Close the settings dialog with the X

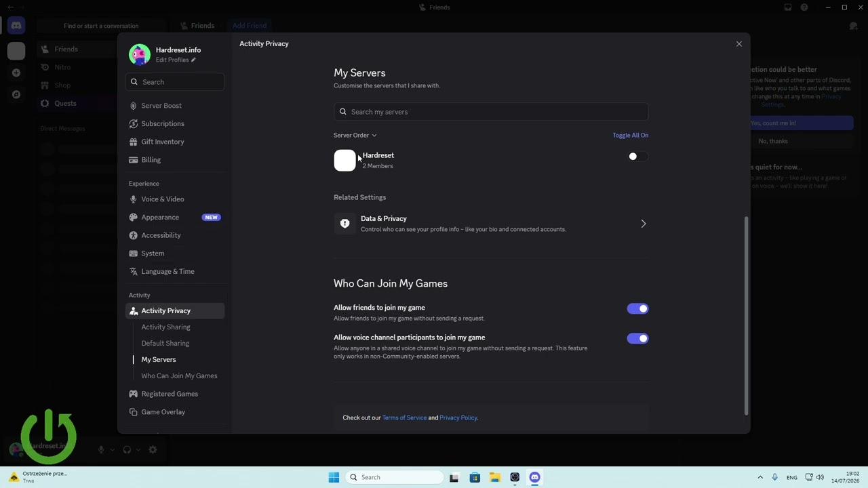(x=739, y=44)
